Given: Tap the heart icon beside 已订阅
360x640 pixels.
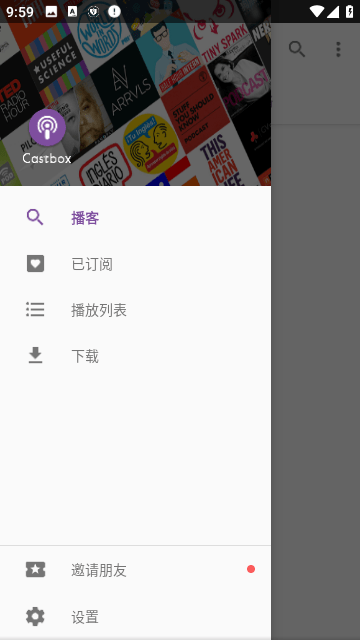Looking at the screenshot, I should 36,264.
